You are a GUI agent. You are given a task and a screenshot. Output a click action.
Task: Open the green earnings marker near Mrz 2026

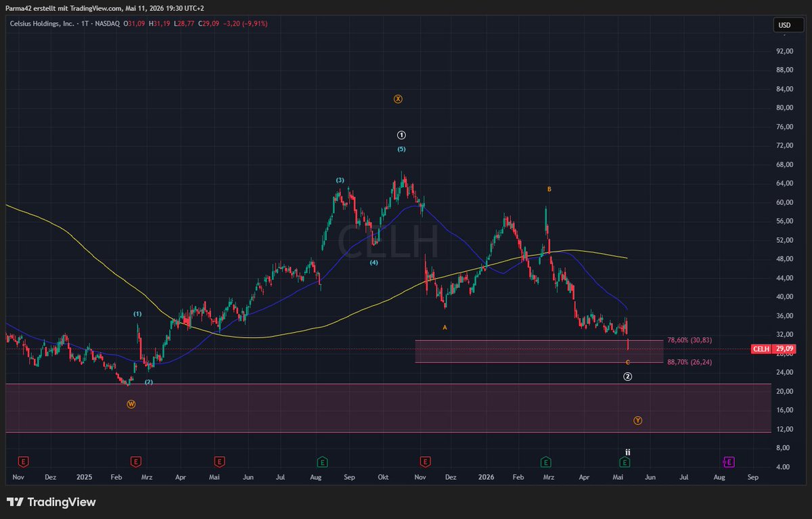click(545, 461)
